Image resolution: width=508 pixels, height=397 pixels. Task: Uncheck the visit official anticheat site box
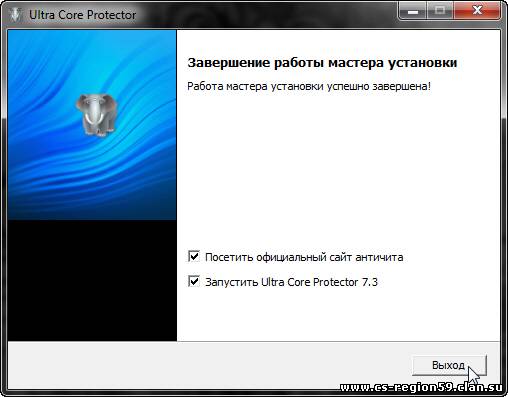pyautogui.click(x=194, y=257)
